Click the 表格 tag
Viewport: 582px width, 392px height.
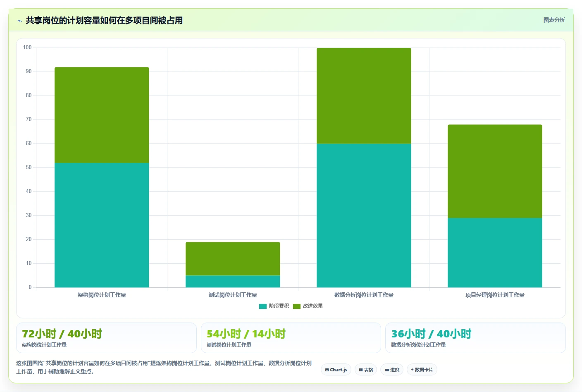pos(366,370)
